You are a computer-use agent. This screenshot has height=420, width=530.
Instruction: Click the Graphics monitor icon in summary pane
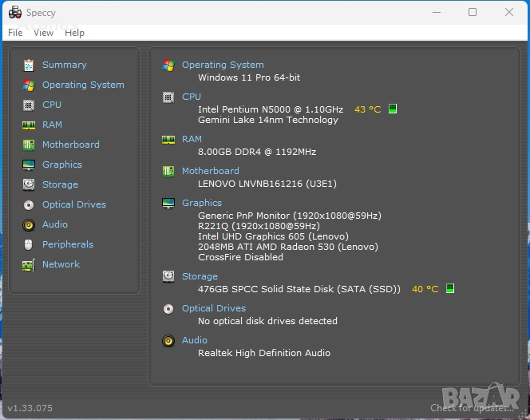[x=168, y=204]
